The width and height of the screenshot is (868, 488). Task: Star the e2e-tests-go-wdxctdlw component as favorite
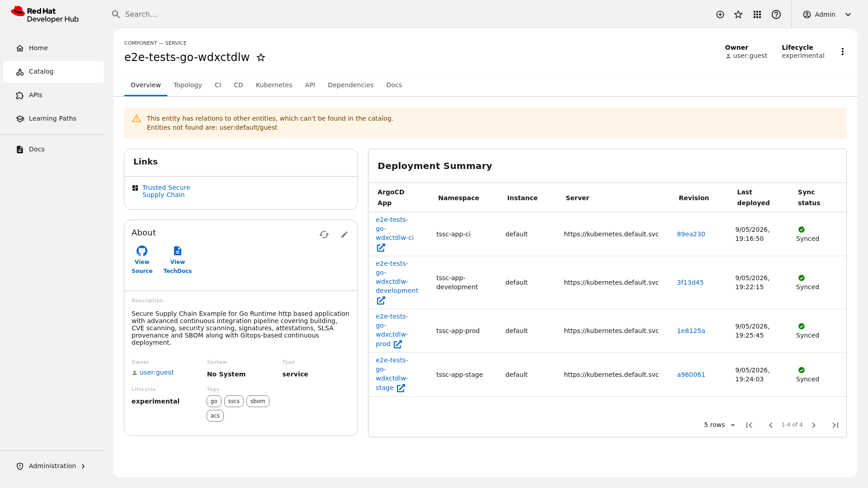pyautogui.click(x=261, y=57)
